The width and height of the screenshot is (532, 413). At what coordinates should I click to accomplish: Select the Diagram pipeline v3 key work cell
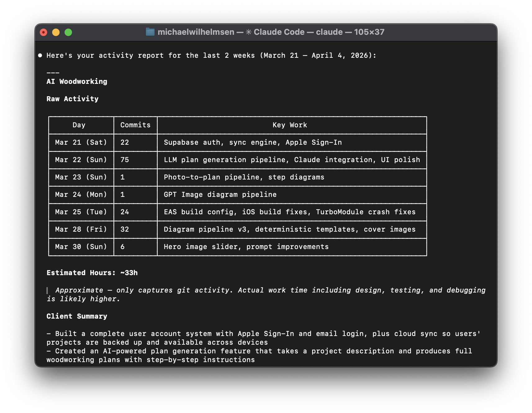tap(290, 229)
